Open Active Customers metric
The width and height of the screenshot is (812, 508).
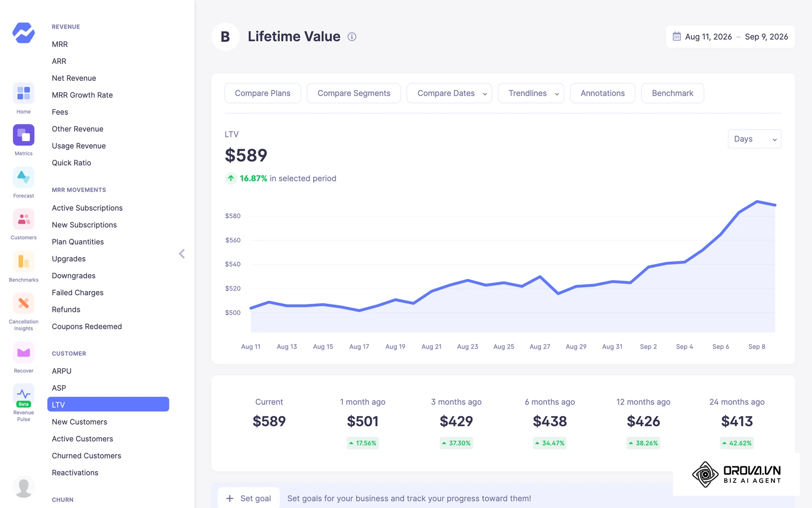[82, 439]
